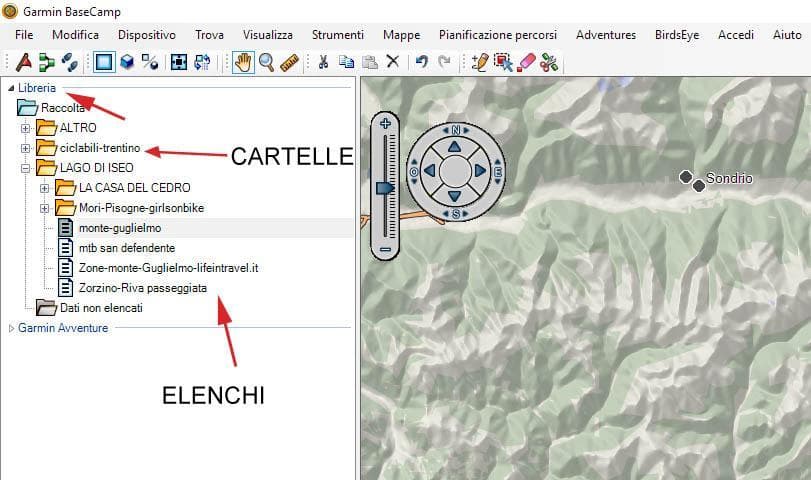Select the Raccolta collection

[63, 108]
